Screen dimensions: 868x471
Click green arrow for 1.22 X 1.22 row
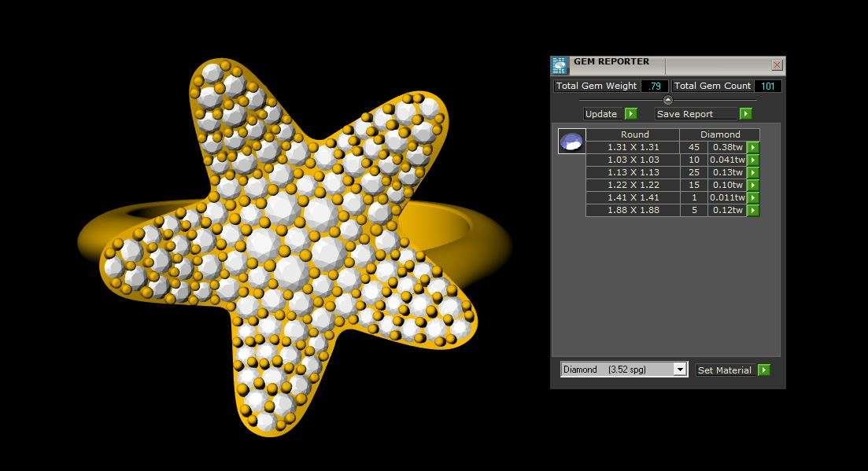[753, 185]
